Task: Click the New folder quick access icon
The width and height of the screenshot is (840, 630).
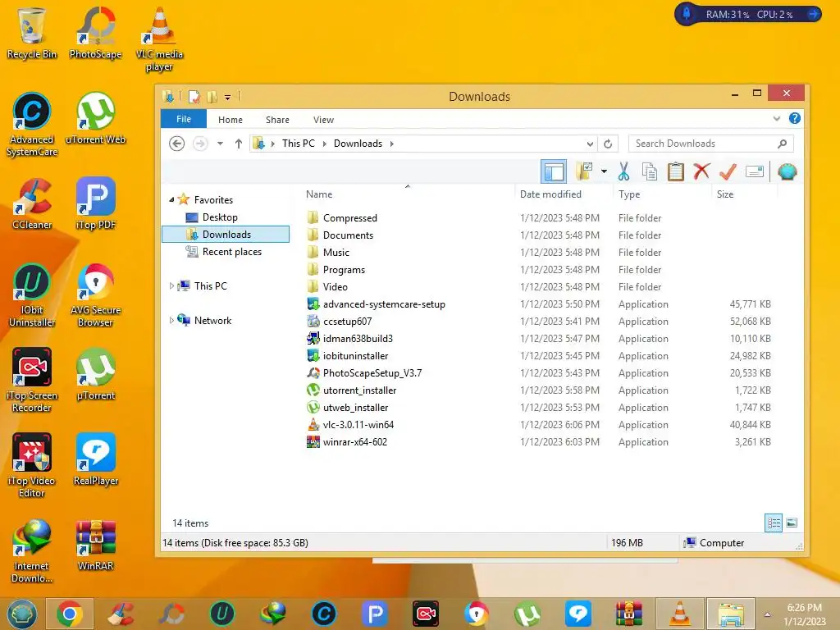Action: [x=212, y=97]
